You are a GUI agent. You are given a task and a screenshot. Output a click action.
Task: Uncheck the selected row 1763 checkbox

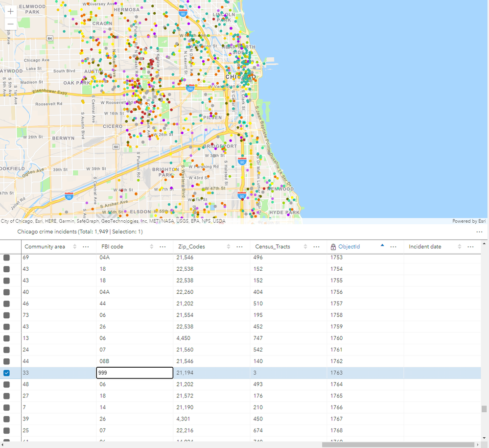7,373
